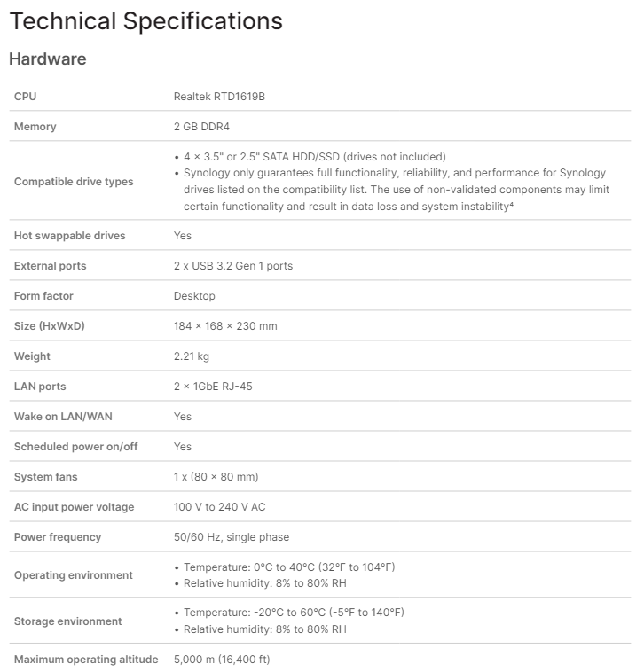This screenshot has width=644, height=672.
Task: Click the Storage environment label
Action: tap(67, 621)
